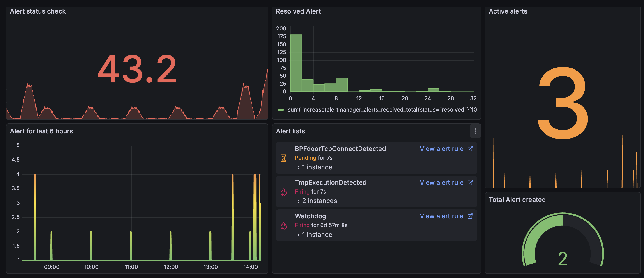Open View alert rule for TmpExecutionDetected

(441, 182)
